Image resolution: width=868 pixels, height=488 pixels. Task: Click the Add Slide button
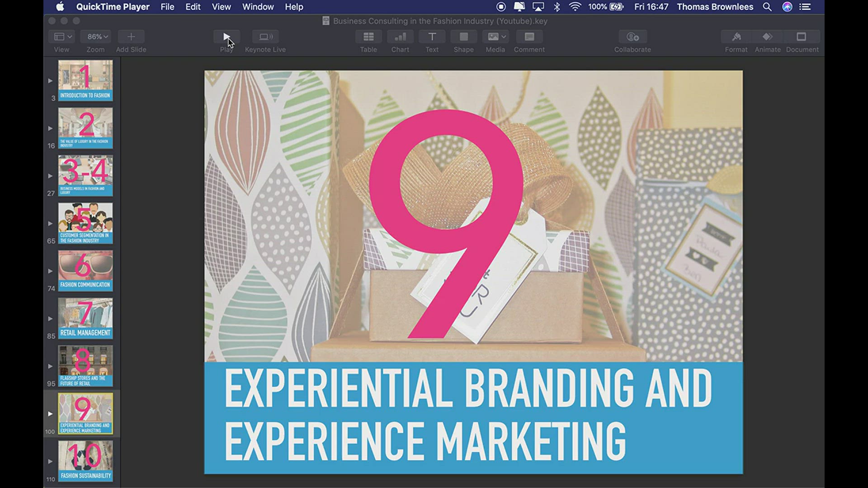pyautogui.click(x=131, y=37)
